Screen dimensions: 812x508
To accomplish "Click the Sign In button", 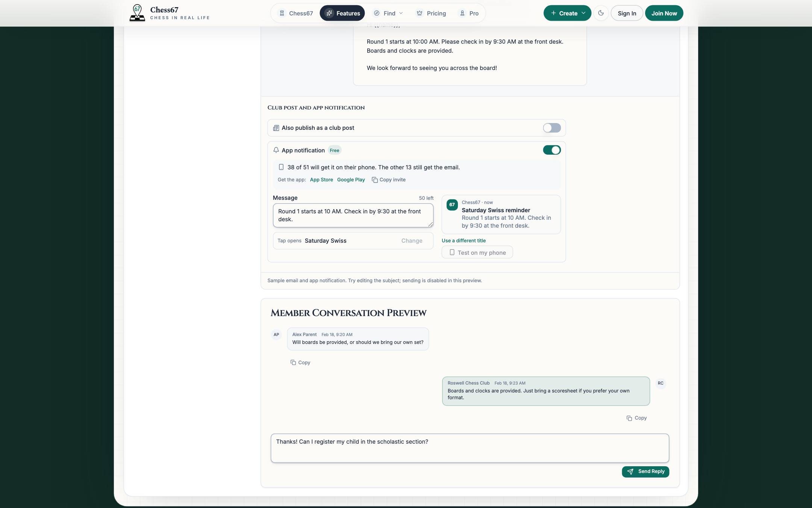I will (627, 13).
